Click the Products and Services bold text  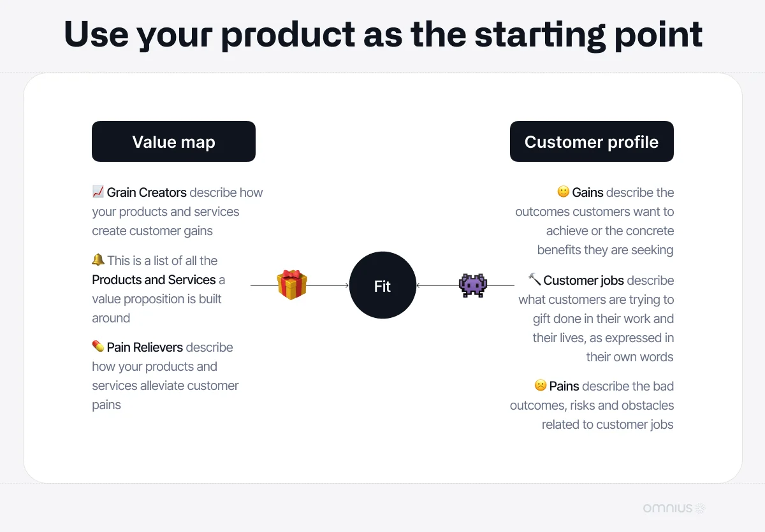click(x=154, y=280)
